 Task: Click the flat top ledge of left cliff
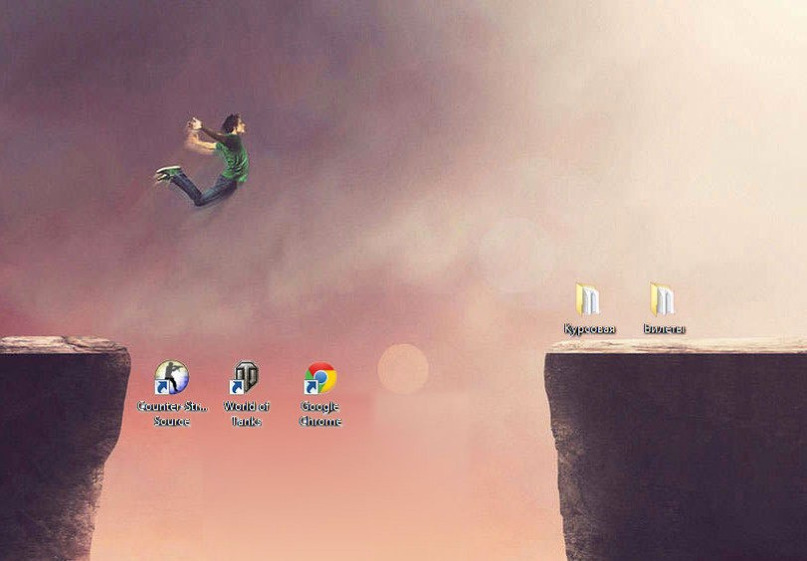pyautogui.click(x=63, y=344)
